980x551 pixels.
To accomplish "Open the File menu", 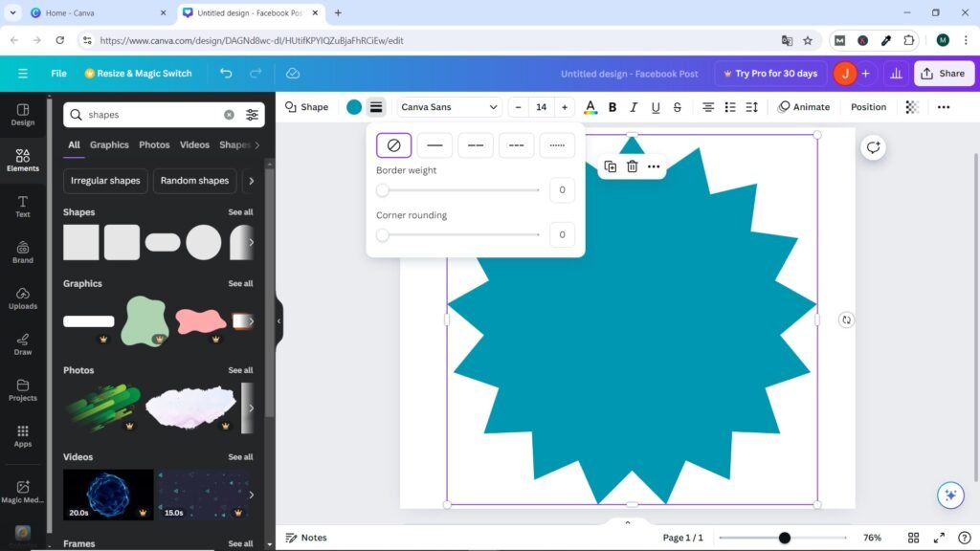I will click(x=58, y=74).
